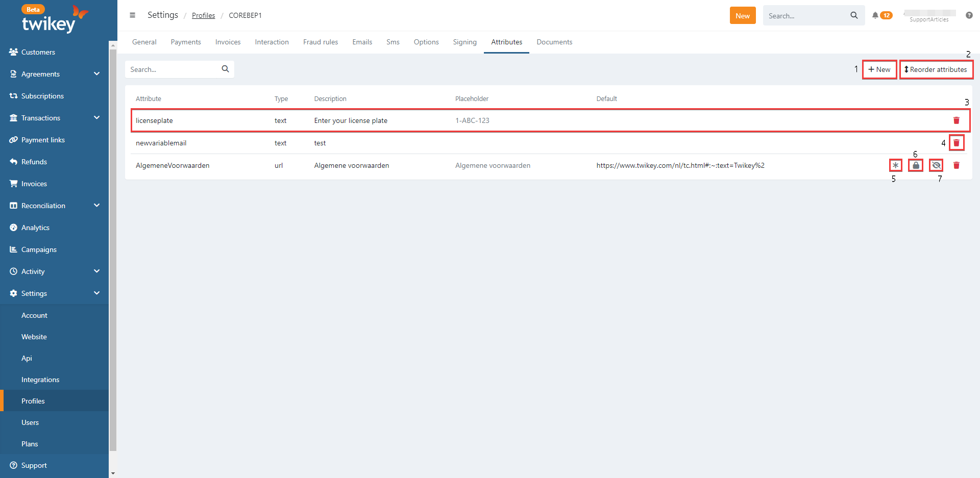Click magnifier icon in attributes search
This screenshot has width=980, height=478.
[x=225, y=69]
